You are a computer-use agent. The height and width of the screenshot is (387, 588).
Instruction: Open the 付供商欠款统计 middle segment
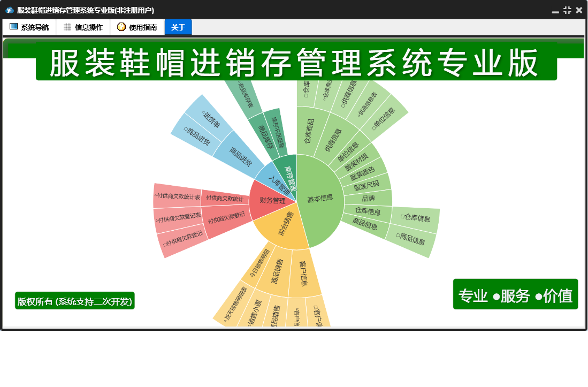pos(224,198)
